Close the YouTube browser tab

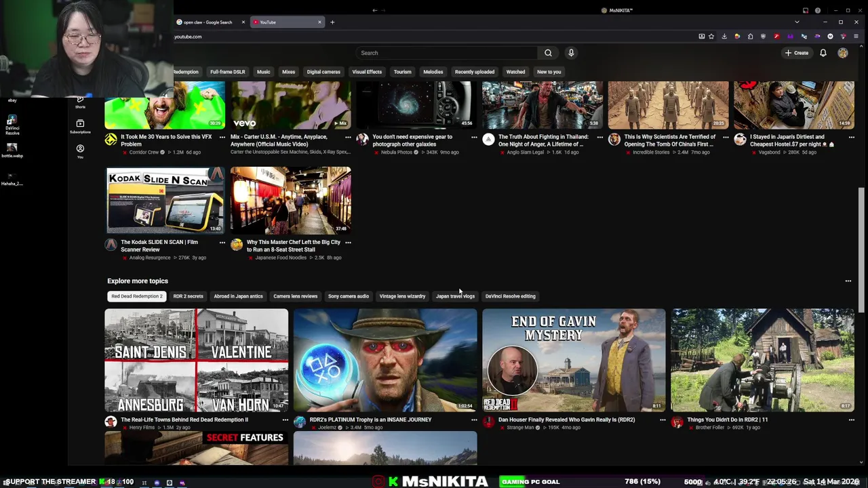tap(319, 22)
